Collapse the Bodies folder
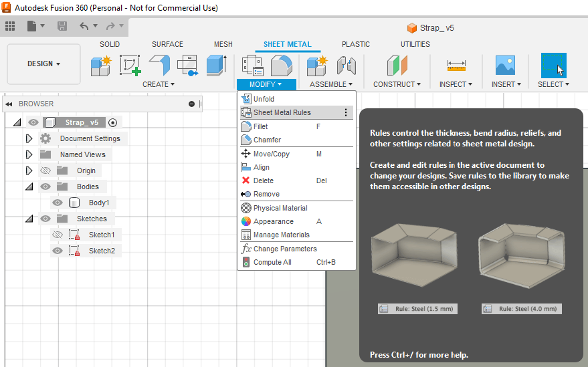This screenshot has width=588, height=367. click(x=29, y=187)
